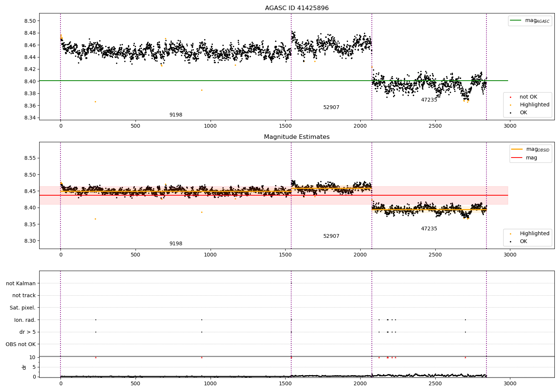Click the 8.40 y-tick label in top plot
The height and width of the screenshot is (392, 560).
[29, 81]
